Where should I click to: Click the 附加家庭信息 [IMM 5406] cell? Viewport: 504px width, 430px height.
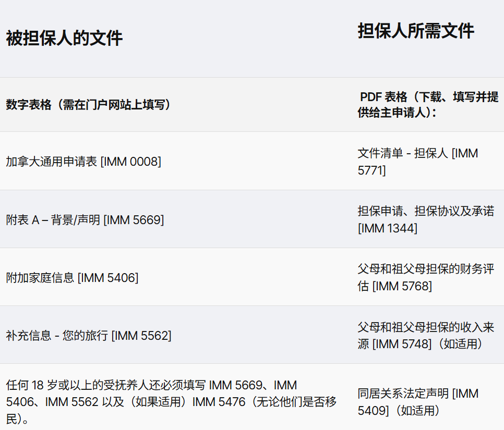tap(73, 278)
